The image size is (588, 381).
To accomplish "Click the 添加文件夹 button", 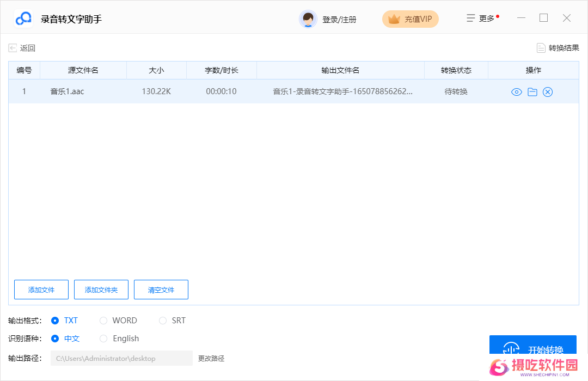I will pyautogui.click(x=101, y=290).
